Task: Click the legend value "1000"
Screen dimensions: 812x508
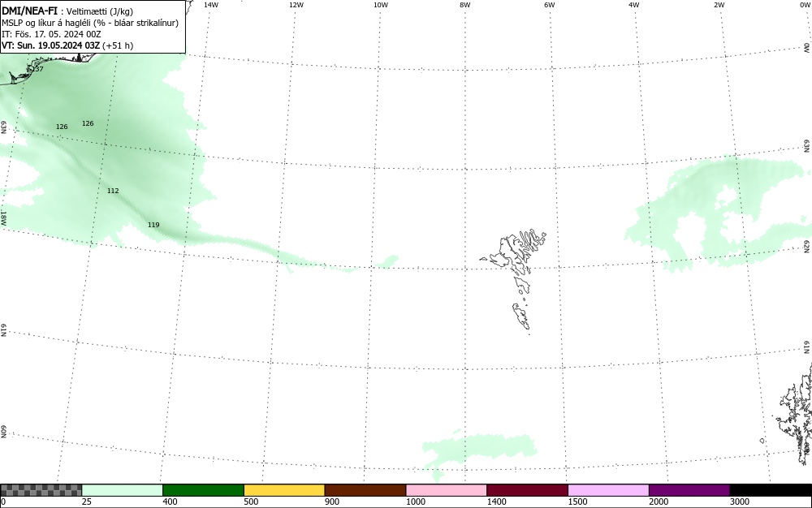Action: [416, 502]
